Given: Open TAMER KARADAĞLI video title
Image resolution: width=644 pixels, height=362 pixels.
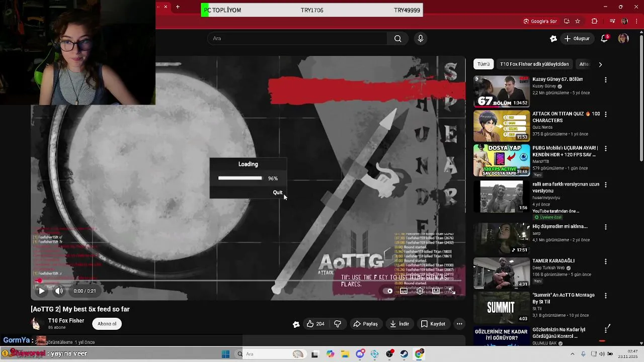Looking at the screenshot, I should pyautogui.click(x=553, y=261).
